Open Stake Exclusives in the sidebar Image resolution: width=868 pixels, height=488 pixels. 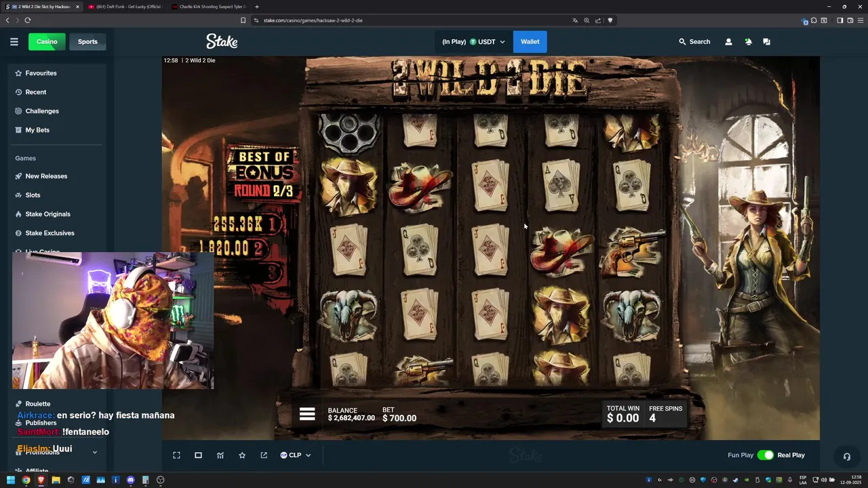(58, 232)
